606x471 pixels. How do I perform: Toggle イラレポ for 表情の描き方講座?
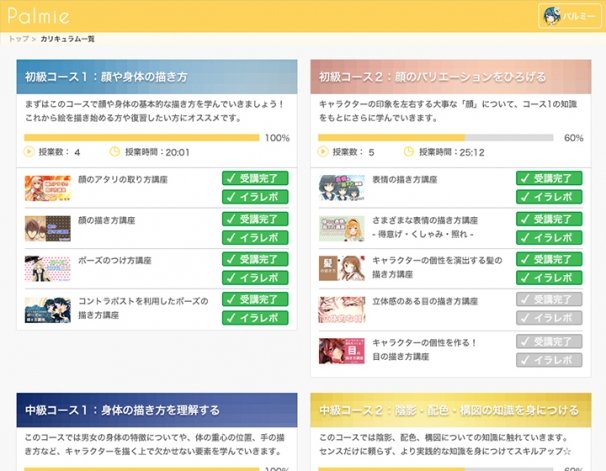[549, 197]
